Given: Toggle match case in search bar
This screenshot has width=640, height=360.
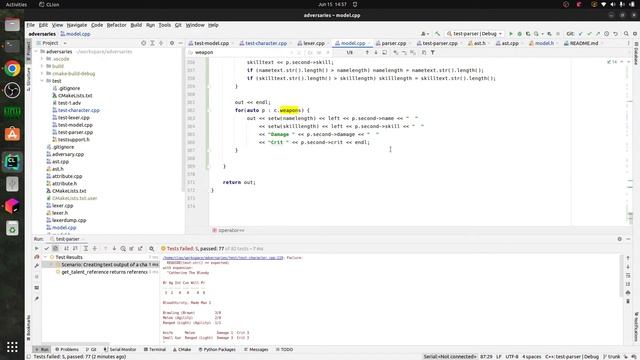Looking at the screenshot, I should click(310, 52).
